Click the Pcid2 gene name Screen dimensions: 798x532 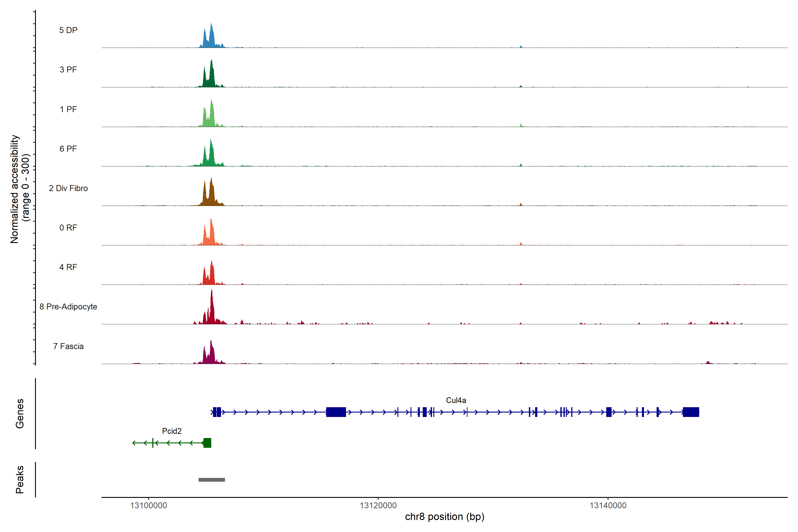click(172, 431)
